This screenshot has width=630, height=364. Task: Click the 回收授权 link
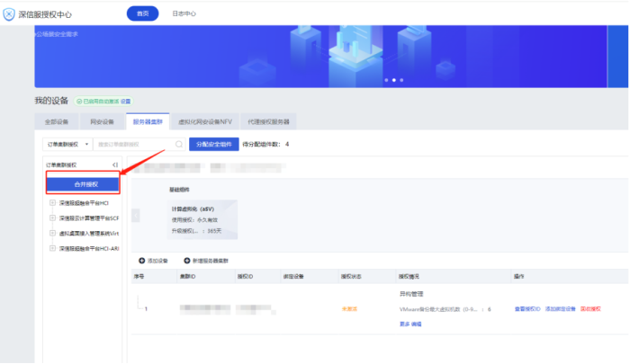(x=591, y=308)
